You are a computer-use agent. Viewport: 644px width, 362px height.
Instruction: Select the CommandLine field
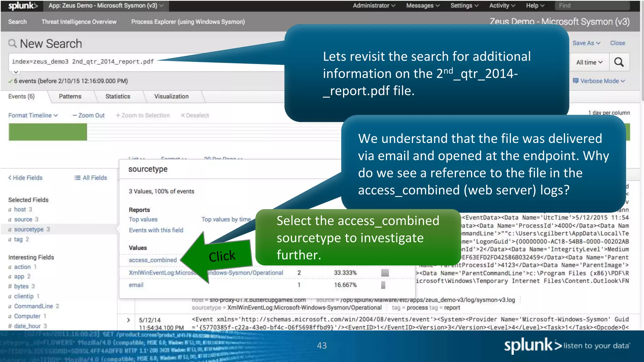[33, 306]
